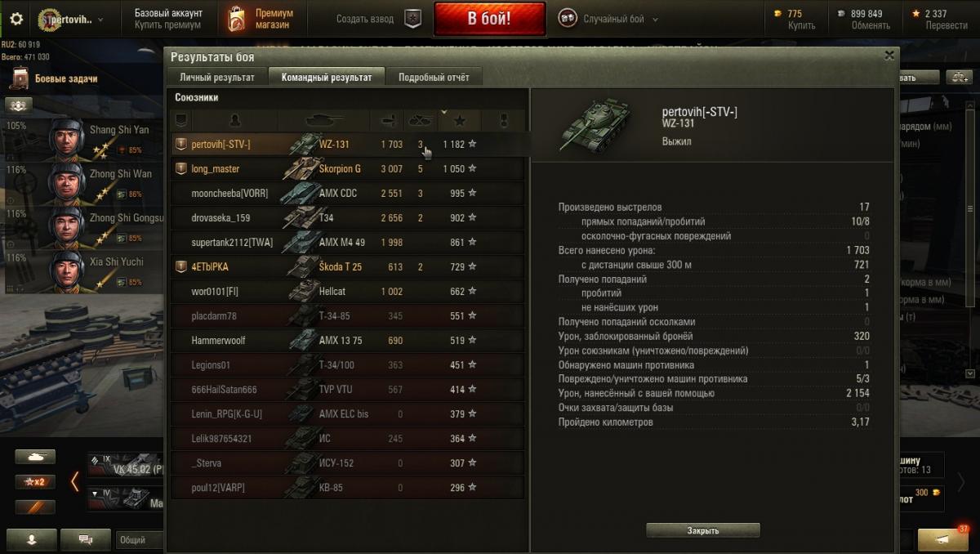This screenshot has width=980, height=554.
Task: Toggle the x2 experience filter
Action: coord(35,482)
